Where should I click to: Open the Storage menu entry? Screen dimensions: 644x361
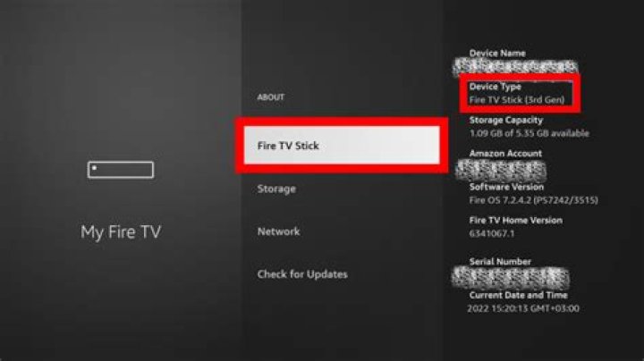click(x=276, y=189)
